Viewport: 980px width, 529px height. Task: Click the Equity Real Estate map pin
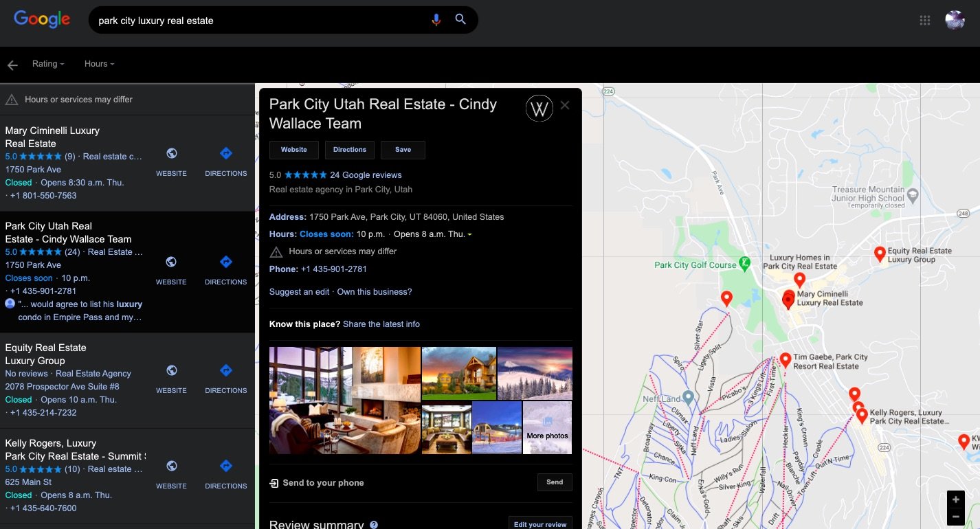[x=879, y=254]
